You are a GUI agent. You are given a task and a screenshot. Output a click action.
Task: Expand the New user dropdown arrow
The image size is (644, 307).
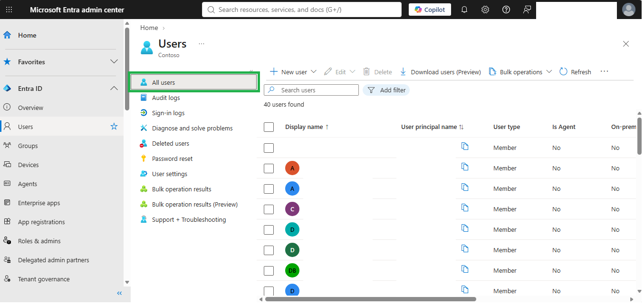314,72
